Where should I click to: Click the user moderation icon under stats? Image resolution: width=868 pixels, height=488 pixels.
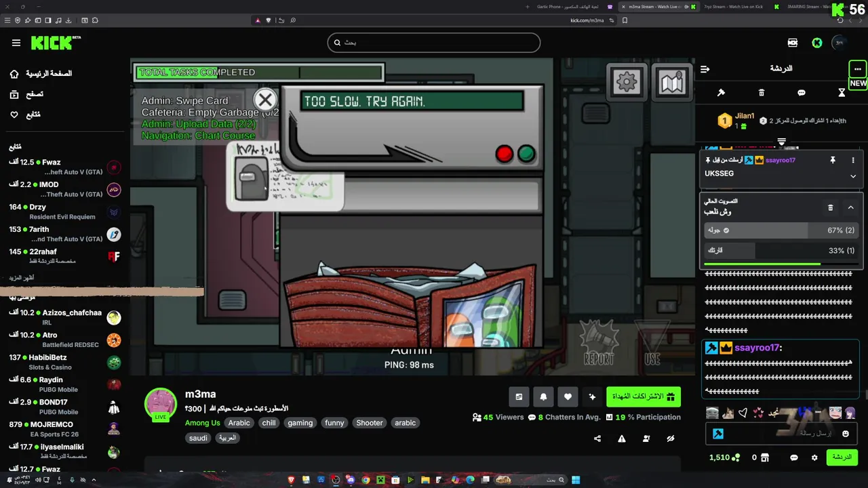[646, 439]
